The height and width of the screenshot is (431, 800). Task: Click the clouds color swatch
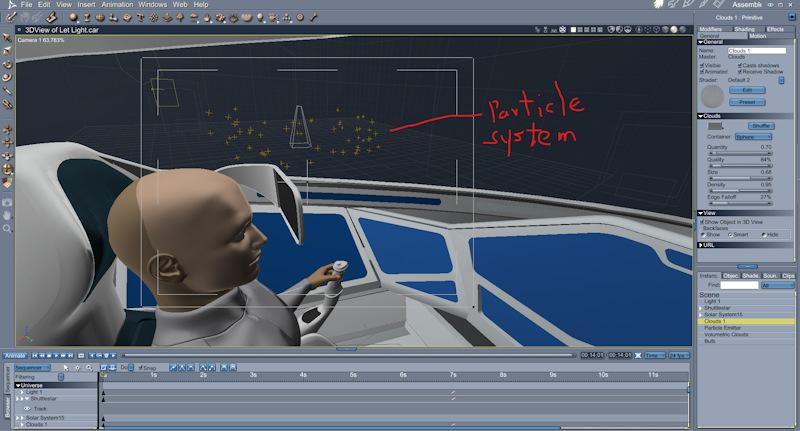click(715, 125)
